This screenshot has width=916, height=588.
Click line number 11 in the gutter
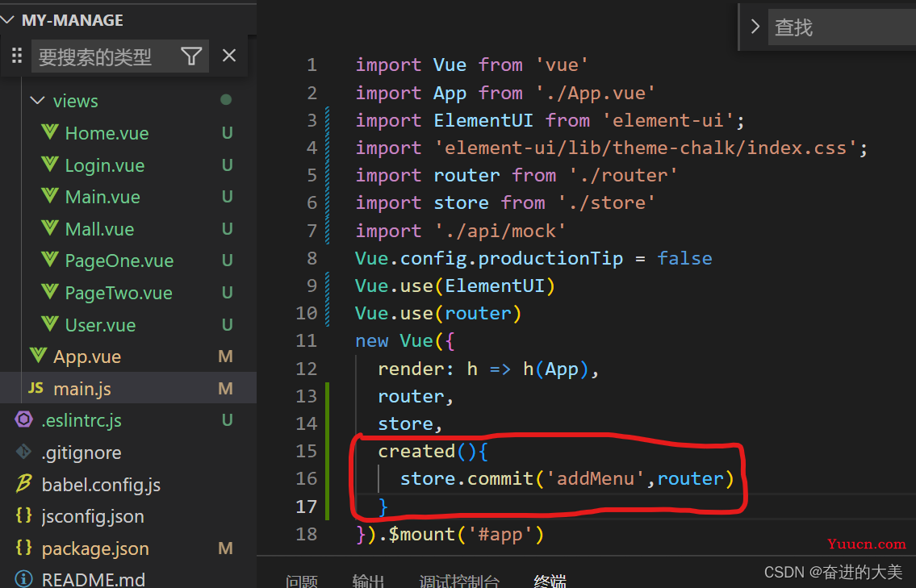coord(306,341)
